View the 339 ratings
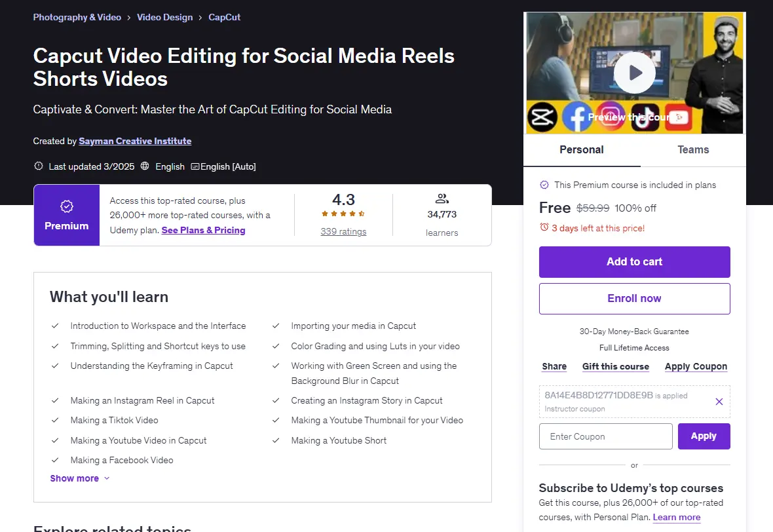Image resolution: width=773 pixels, height=532 pixels. (343, 232)
